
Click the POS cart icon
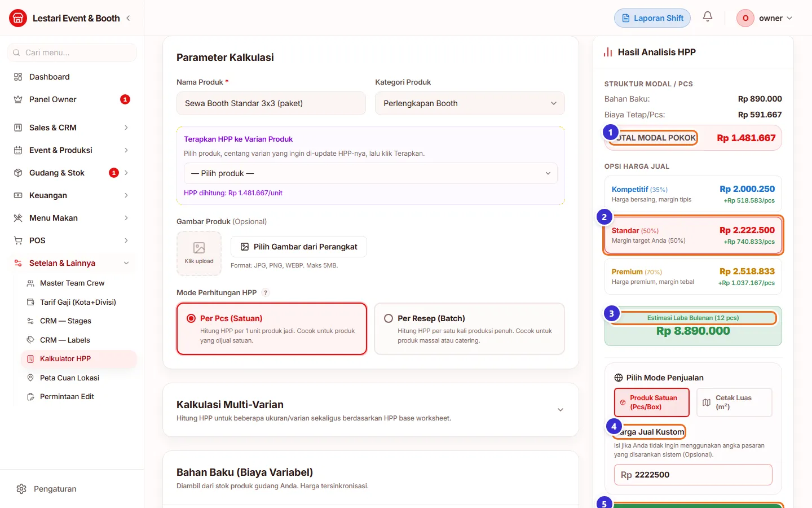click(x=18, y=240)
